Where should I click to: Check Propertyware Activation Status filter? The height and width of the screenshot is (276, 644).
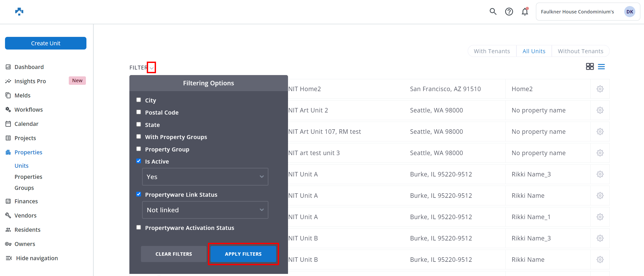click(x=139, y=227)
